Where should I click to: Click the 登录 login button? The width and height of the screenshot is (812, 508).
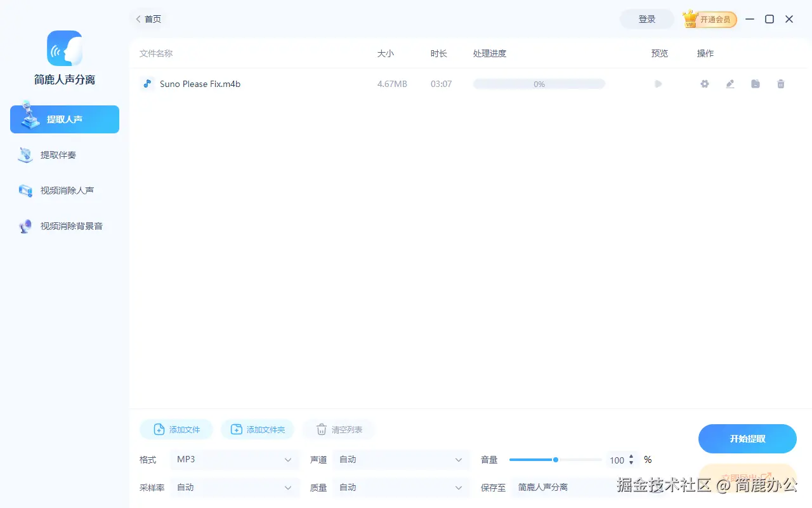click(646, 19)
